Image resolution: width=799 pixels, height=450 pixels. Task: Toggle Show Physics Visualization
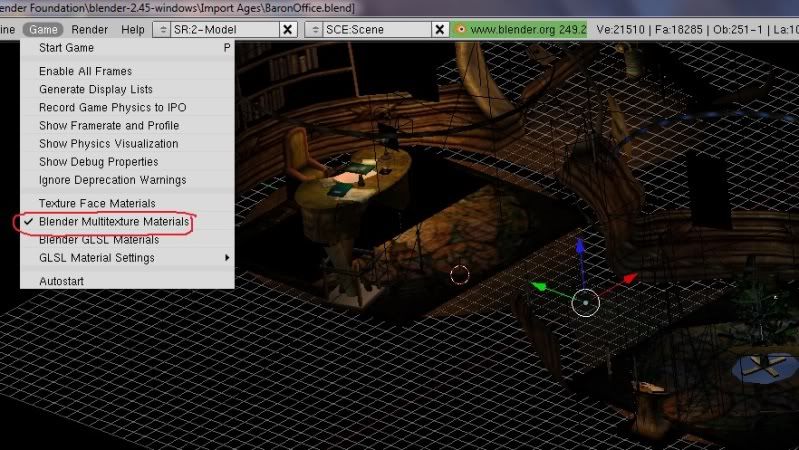click(x=127, y=144)
